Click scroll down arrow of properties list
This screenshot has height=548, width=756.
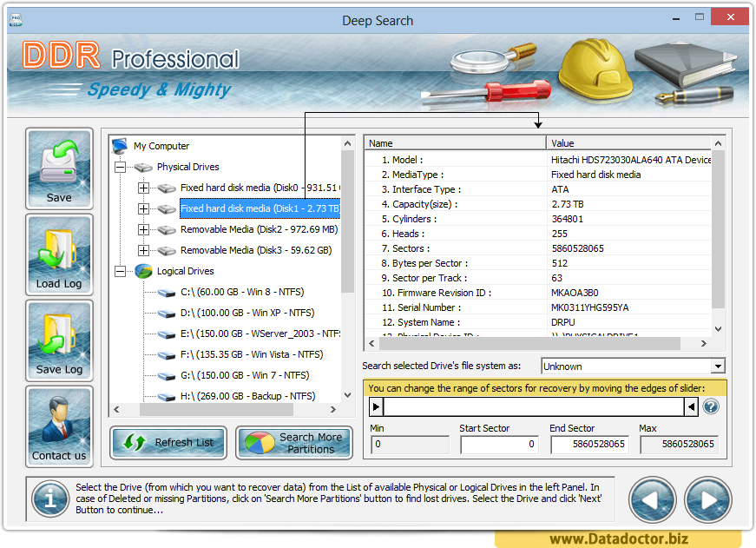tap(718, 329)
